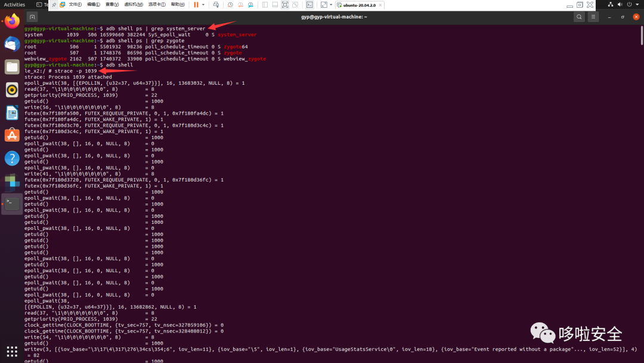644x363 pixels.
Task: Click the futex(0x7f180fa500 ...) line
Action: point(124,113)
